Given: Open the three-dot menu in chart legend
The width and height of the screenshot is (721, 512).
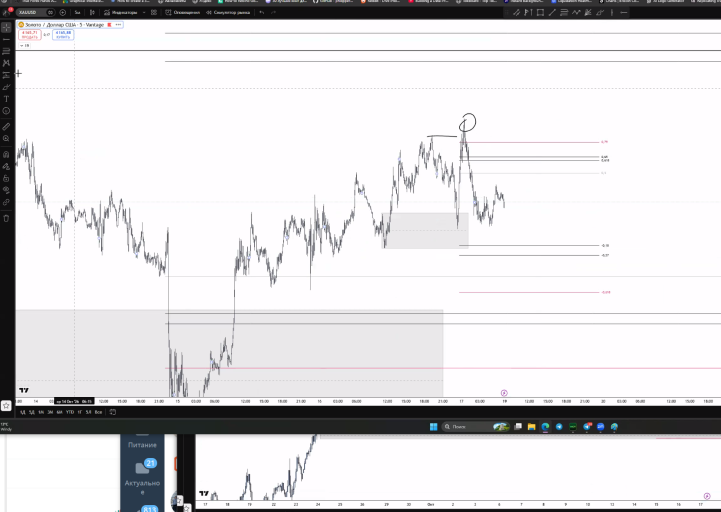Looking at the screenshot, I should [x=119, y=25].
